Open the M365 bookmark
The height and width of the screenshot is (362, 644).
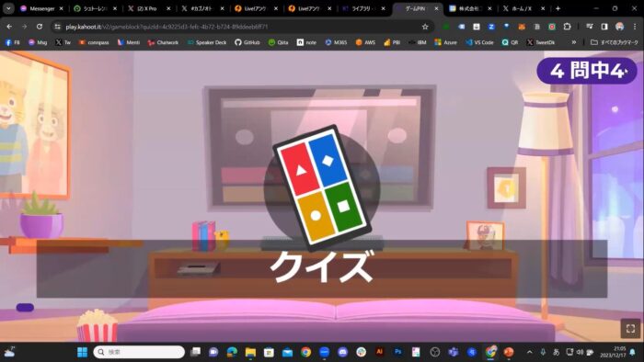pyautogui.click(x=336, y=42)
